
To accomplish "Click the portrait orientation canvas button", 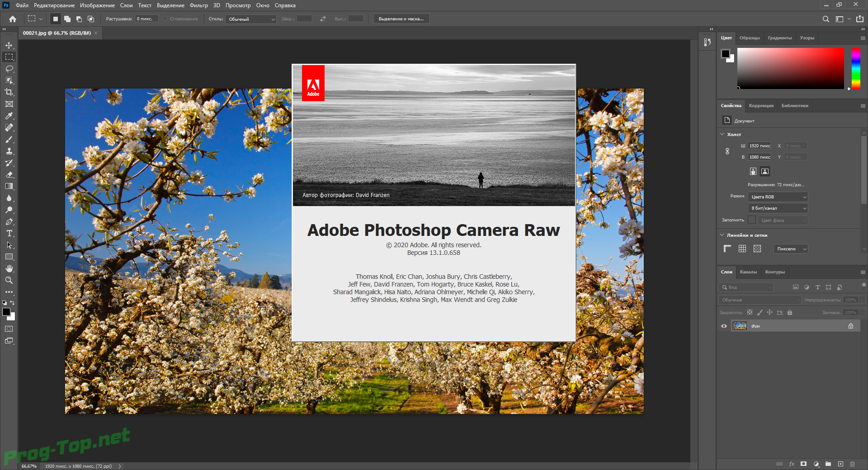I will click(x=753, y=171).
